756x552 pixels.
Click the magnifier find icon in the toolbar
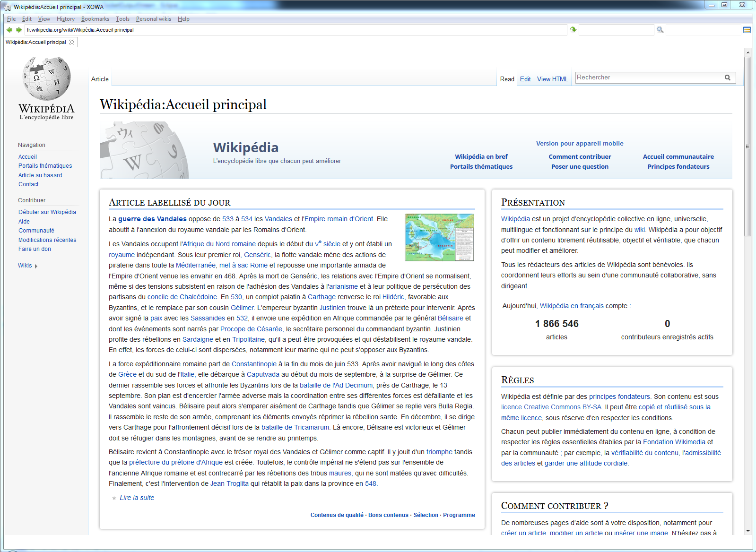[x=660, y=30]
